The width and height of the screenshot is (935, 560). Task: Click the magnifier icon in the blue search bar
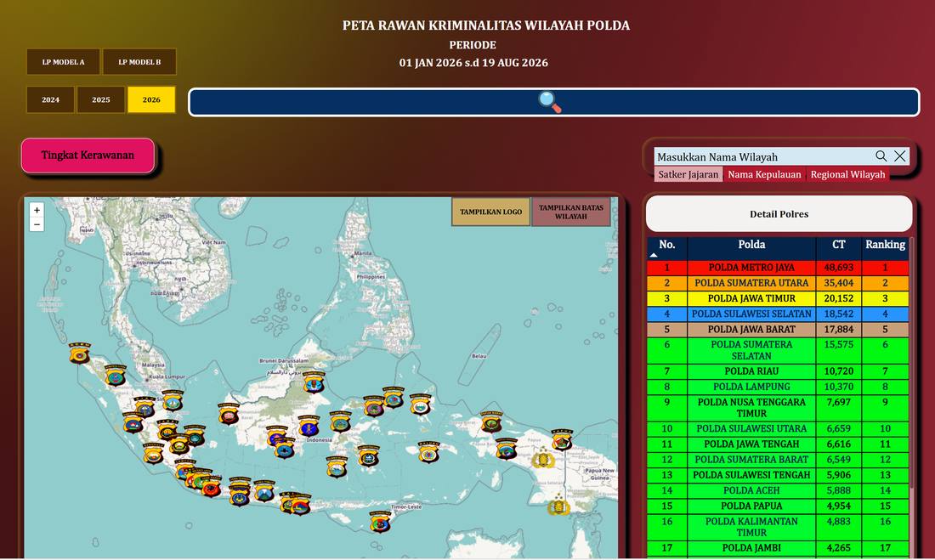point(549,102)
